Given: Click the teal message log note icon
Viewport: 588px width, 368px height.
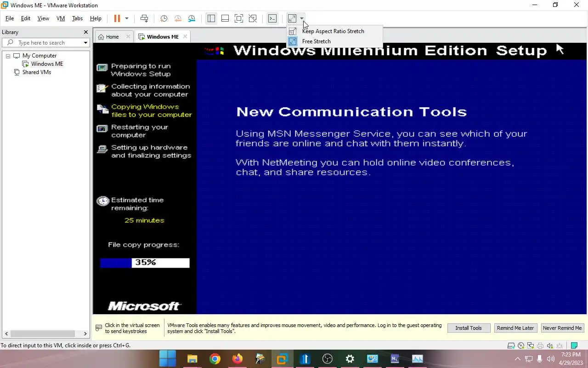Looking at the screenshot, I should click(x=574, y=346).
